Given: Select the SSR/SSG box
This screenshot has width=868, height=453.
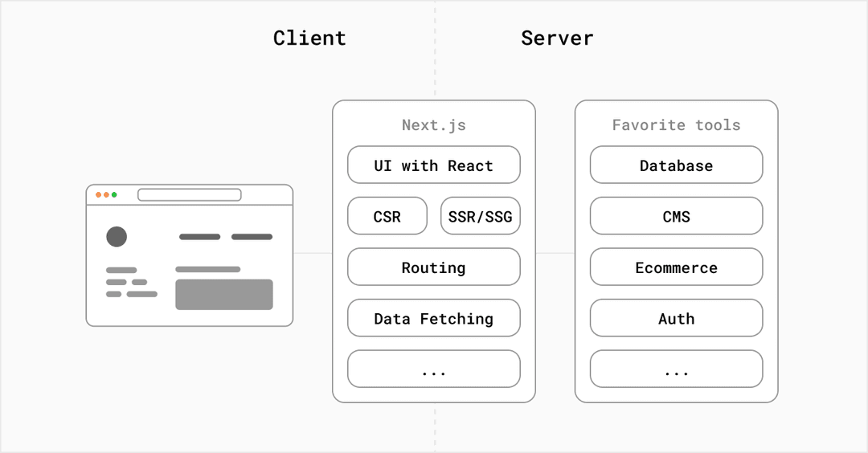Looking at the screenshot, I should tap(481, 216).
